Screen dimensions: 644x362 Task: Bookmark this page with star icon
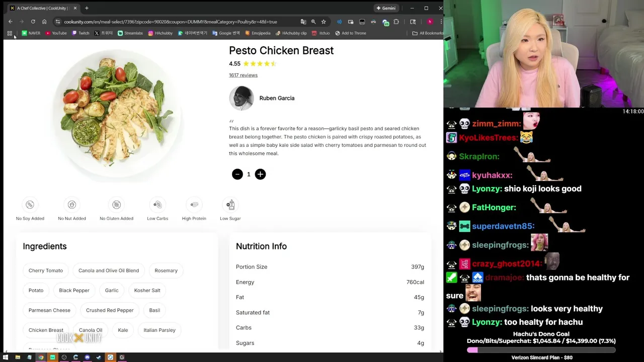click(324, 22)
